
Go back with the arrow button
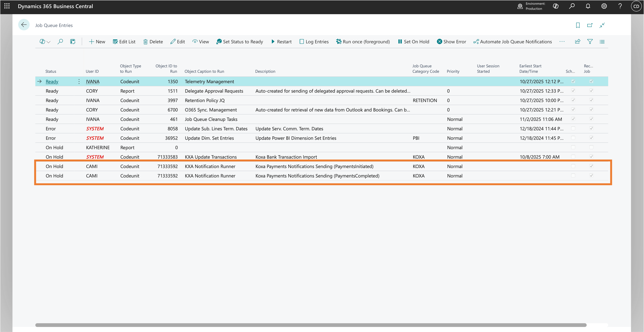tap(24, 25)
